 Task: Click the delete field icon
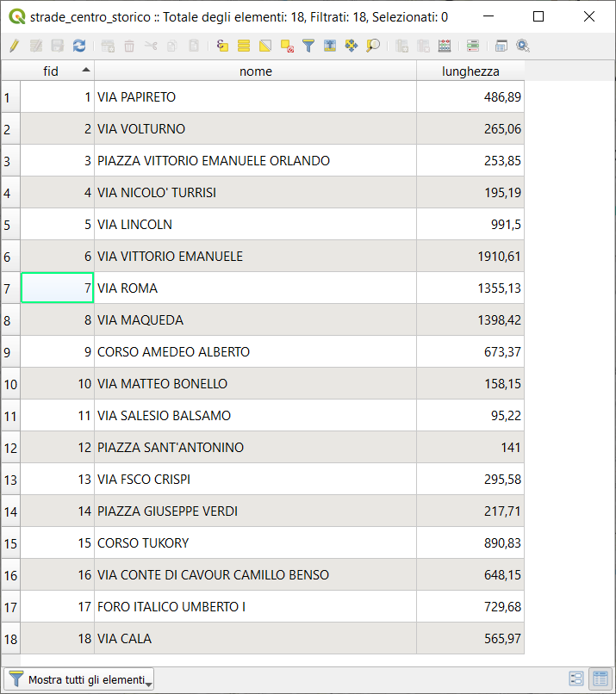click(423, 46)
